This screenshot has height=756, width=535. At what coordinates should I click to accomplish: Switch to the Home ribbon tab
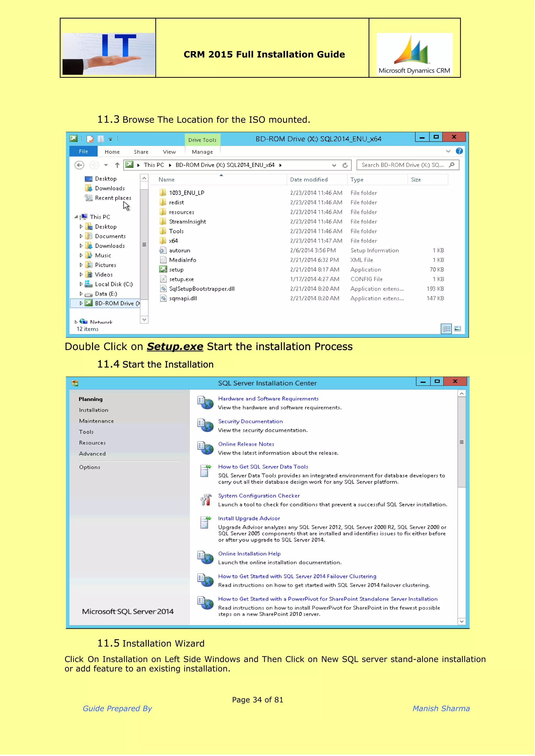point(112,152)
